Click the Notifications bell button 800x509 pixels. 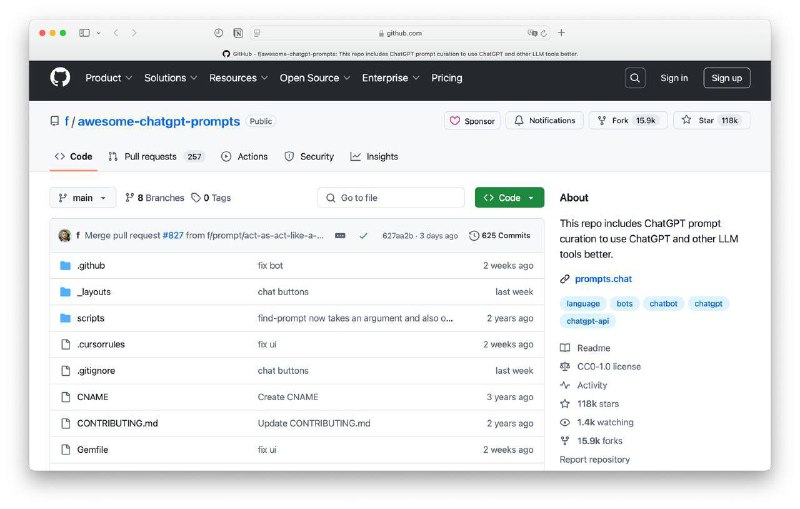544,120
